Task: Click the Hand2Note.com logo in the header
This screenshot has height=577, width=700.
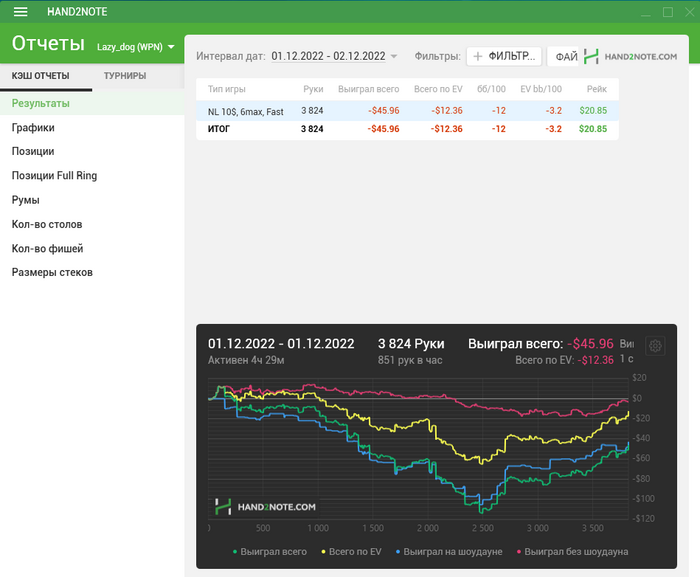Action: pos(630,56)
